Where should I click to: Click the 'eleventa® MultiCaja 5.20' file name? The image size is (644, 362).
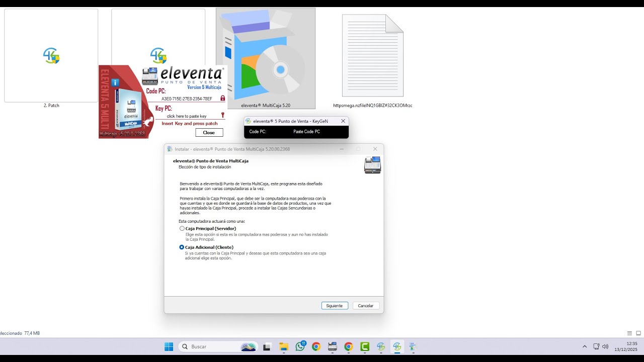(266, 106)
